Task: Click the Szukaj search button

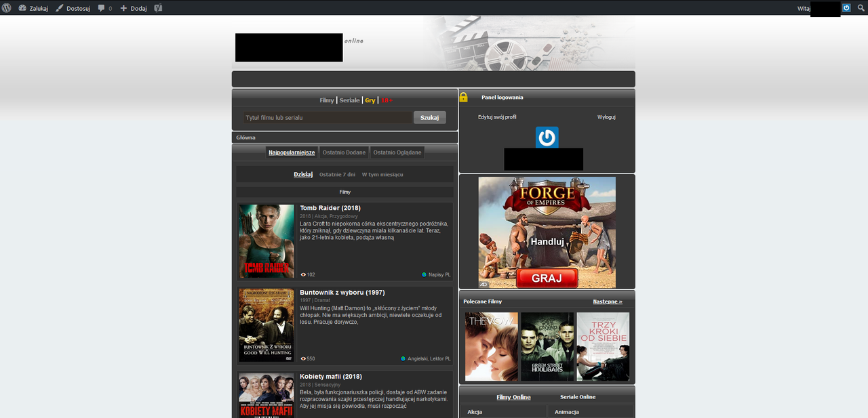Action: (x=430, y=117)
